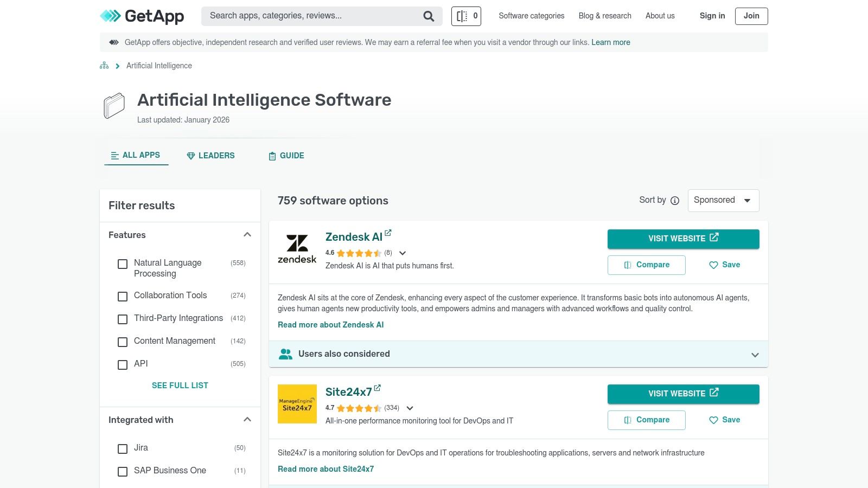The width and height of the screenshot is (868, 488).
Task: Open Site24x7 external link icon
Action: [377, 388]
